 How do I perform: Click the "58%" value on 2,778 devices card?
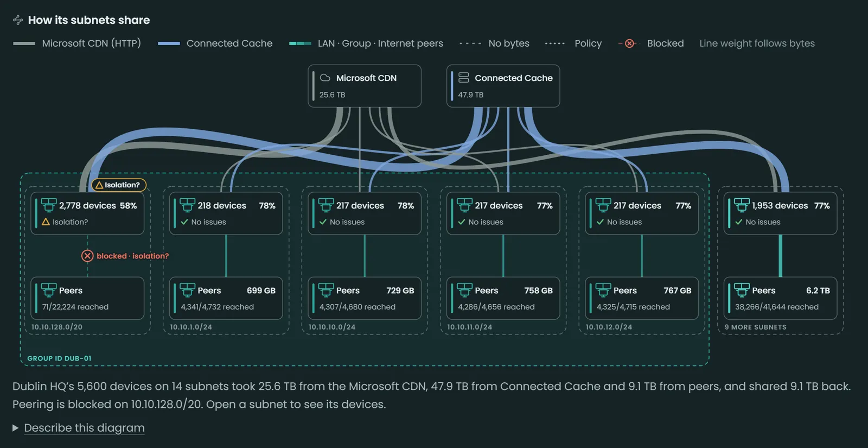(x=129, y=206)
